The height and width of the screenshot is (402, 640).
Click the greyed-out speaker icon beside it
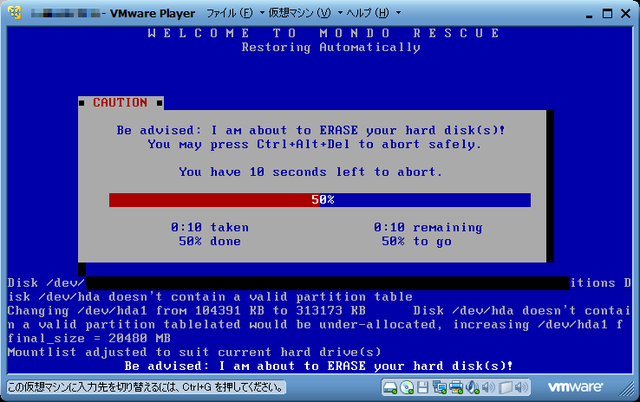pyautogui.click(x=489, y=387)
